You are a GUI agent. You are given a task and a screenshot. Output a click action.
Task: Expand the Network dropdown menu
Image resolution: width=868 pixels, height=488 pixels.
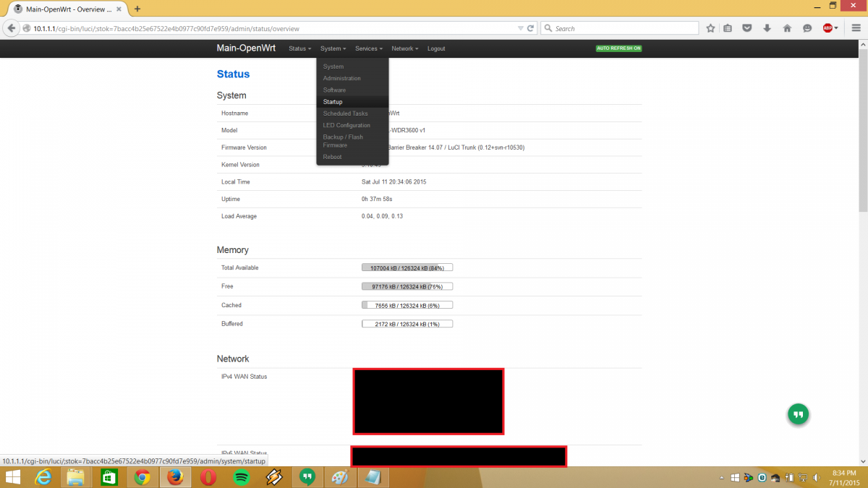pos(404,48)
